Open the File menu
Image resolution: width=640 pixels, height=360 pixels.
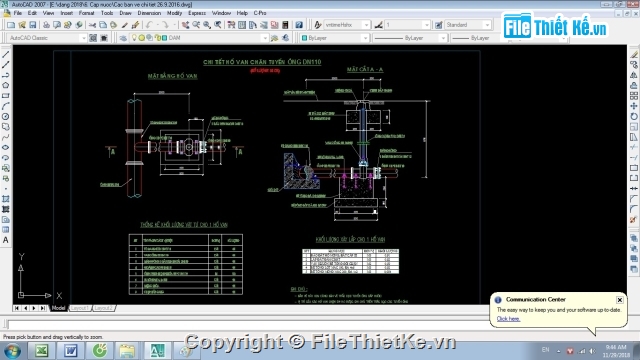(x=18, y=13)
